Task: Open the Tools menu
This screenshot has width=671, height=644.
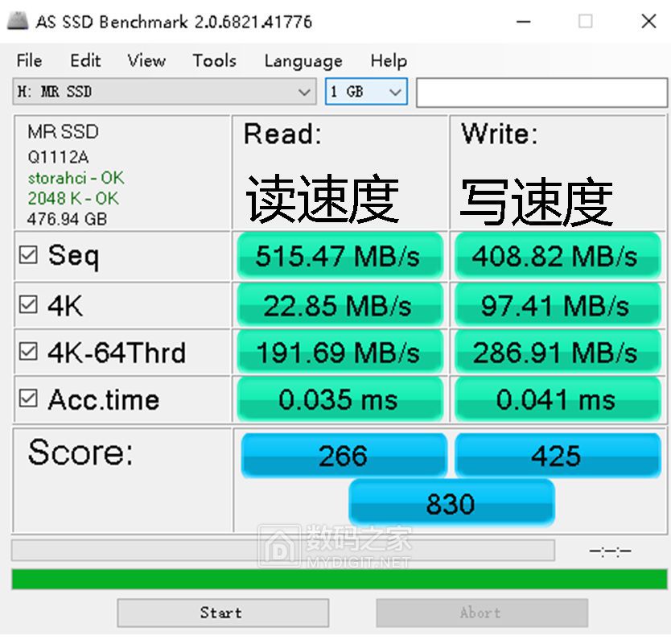Action: pos(214,61)
